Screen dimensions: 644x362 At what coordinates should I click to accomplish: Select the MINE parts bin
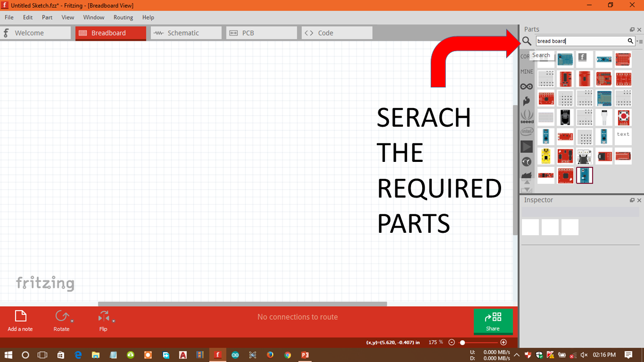click(526, 72)
